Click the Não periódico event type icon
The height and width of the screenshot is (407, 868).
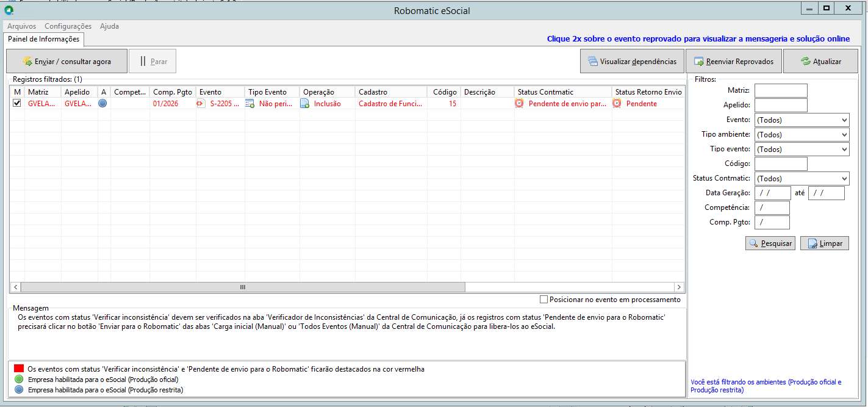pos(250,104)
